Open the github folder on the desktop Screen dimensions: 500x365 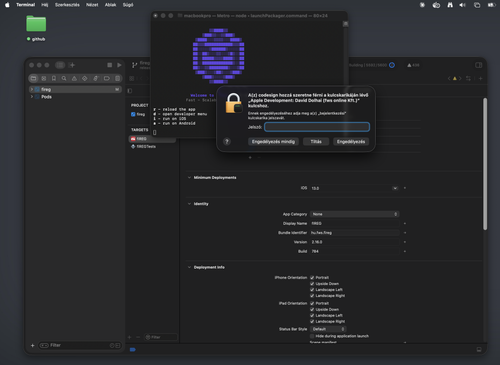coord(36,24)
